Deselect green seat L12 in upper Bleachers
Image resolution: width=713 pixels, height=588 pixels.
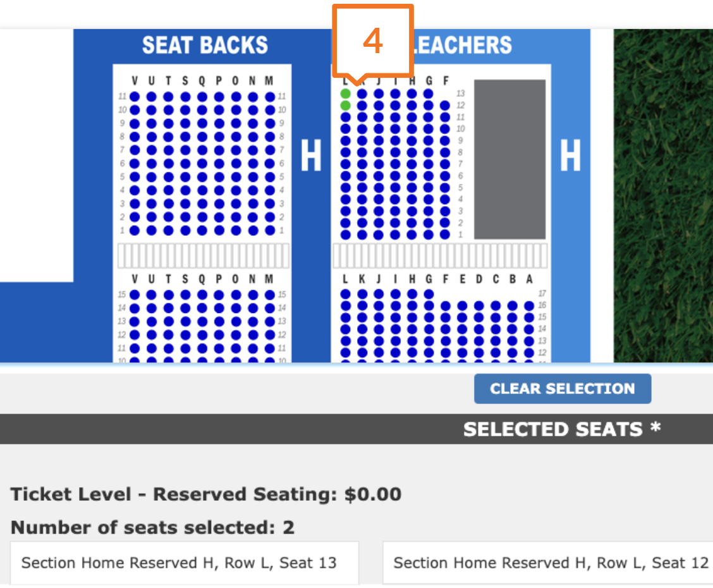[346, 106]
